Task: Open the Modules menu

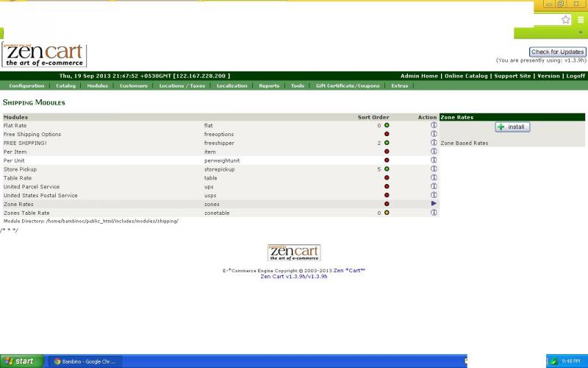Action: click(98, 85)
